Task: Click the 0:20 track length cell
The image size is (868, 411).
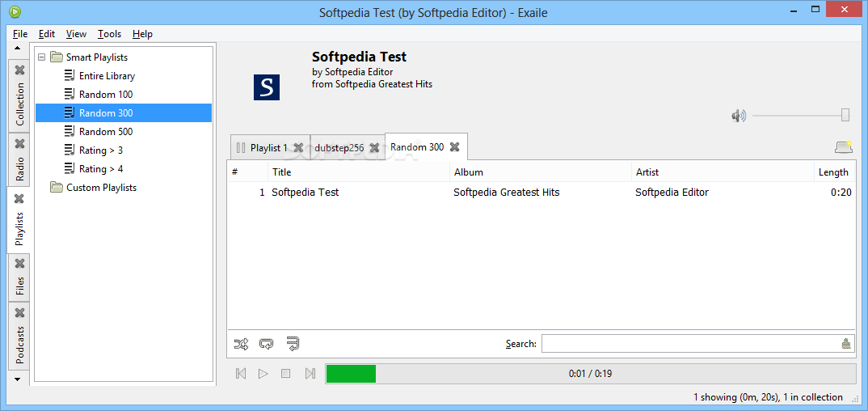Action: (841, 193)
